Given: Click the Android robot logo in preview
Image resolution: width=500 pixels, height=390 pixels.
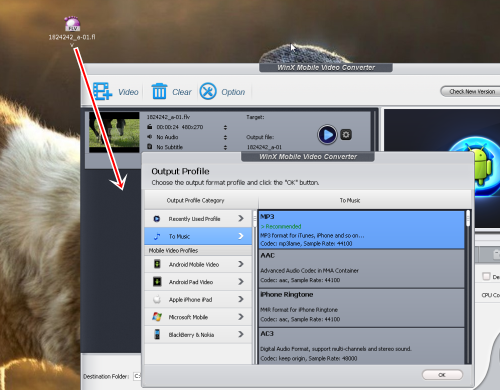Looking at the screenshot, I should pos(479,165).
